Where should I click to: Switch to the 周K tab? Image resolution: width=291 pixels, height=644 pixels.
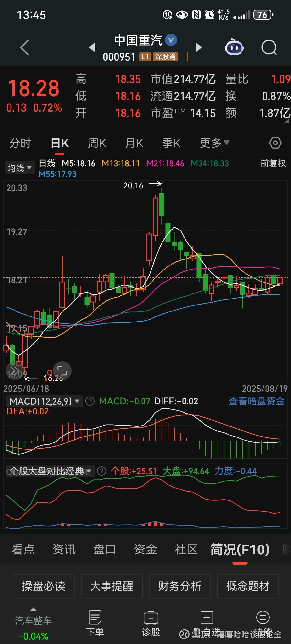(97, 143)
